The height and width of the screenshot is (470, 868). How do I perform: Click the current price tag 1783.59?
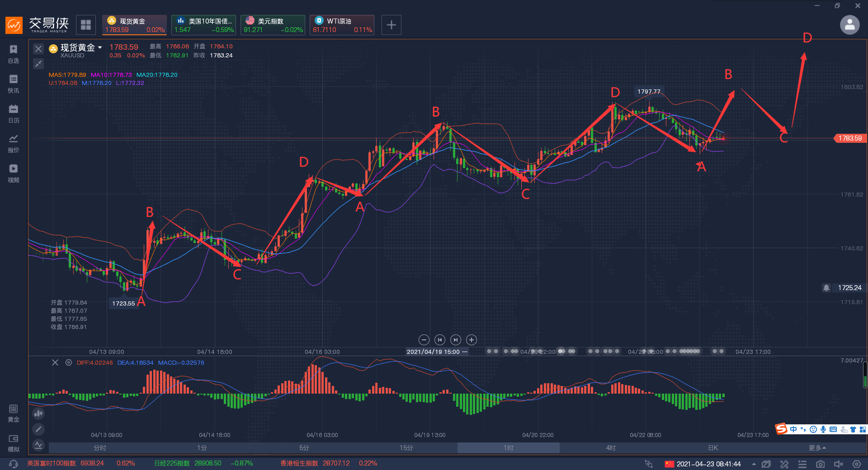849,138
